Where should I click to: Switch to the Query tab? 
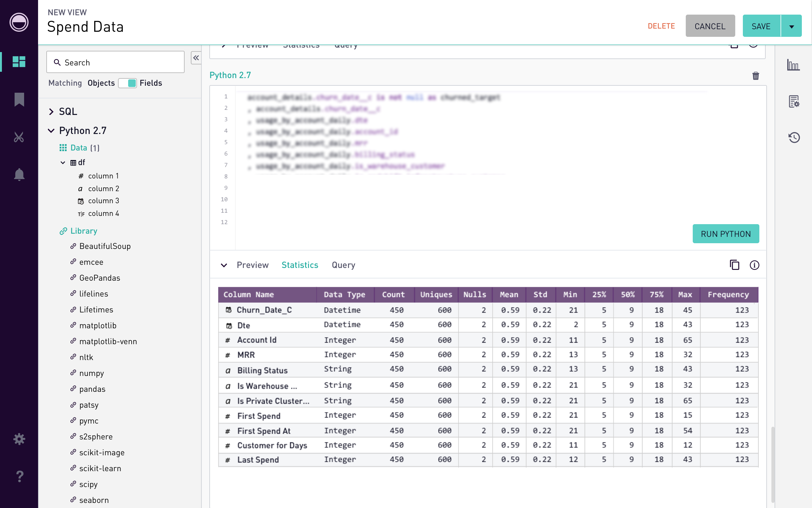[x=344, y=265]
